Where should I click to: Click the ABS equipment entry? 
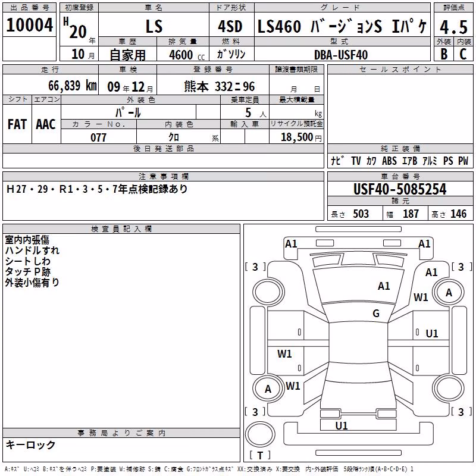coord(389,161)
